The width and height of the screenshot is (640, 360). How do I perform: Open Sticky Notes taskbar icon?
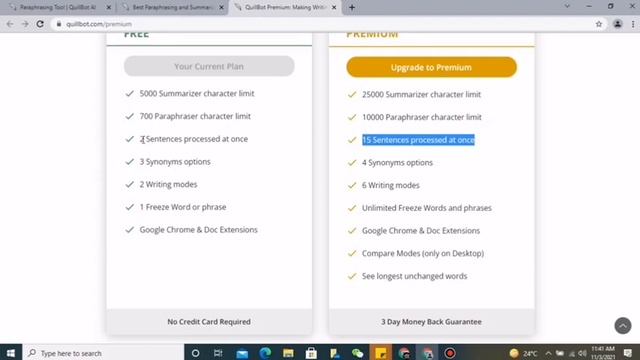tap(380, 353)
